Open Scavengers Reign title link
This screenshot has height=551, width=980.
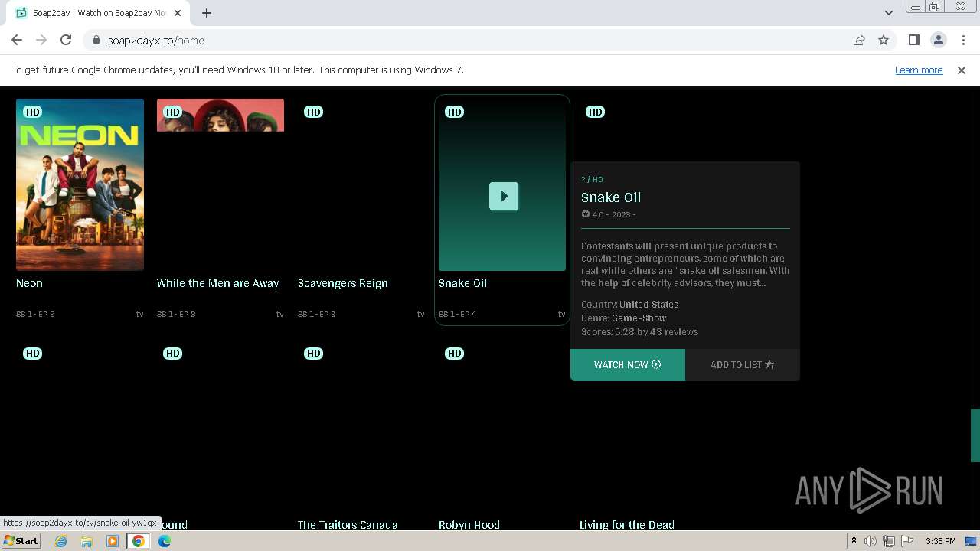click(x=343, y=283)
